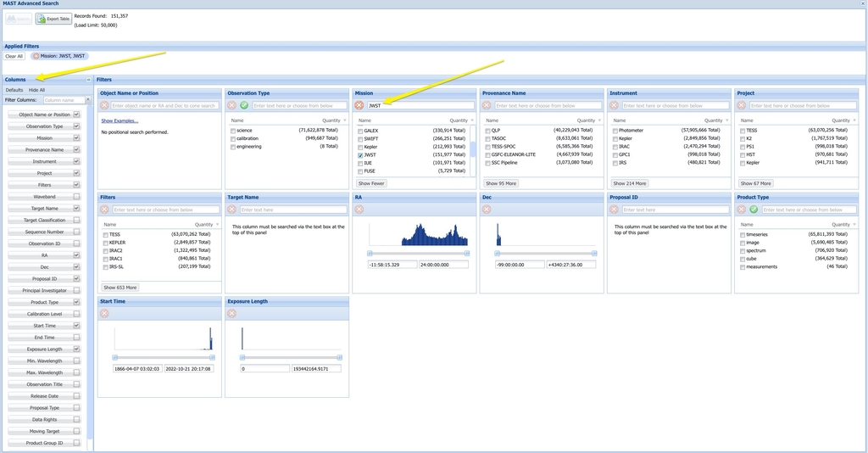Click the Export Table button
The height and width of the screenshot is (453, 868).
(x=53, y=19)
